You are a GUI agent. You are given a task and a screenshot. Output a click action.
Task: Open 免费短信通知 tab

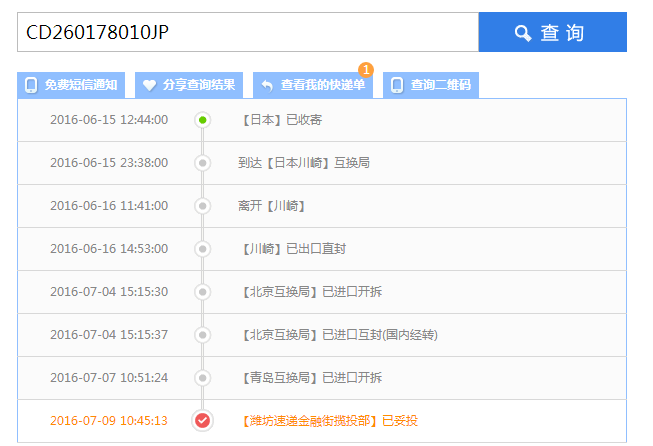pos(71,85)
